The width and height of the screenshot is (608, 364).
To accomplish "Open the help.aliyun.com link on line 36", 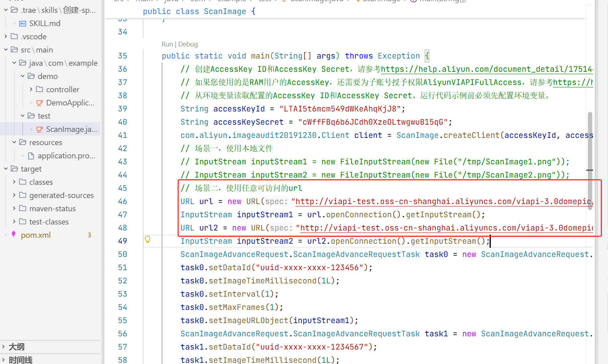I will click(487, 69).
